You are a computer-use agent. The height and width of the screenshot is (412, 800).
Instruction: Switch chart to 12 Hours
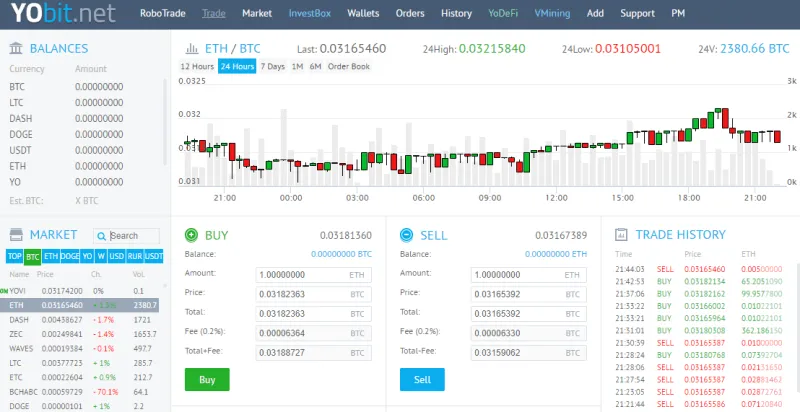[x=197, y=66]
